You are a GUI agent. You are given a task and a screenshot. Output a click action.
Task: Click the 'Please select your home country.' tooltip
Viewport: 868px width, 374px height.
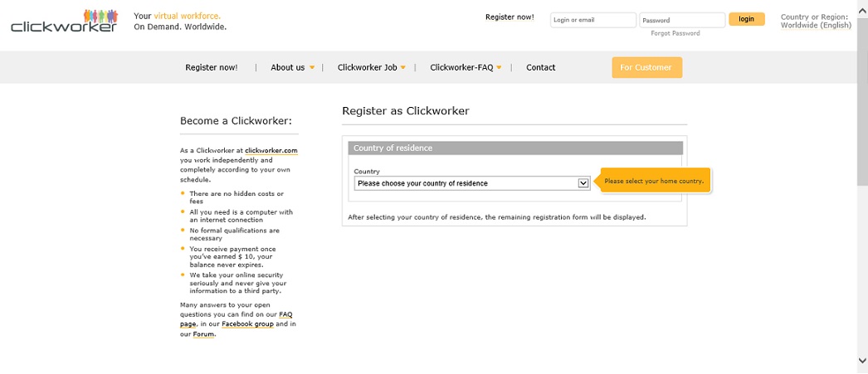653,181
